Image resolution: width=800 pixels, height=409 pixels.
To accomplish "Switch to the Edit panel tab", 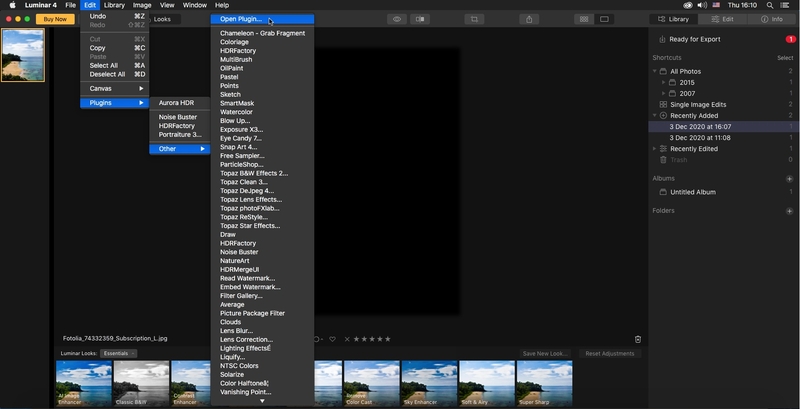I will pos(722,19).
